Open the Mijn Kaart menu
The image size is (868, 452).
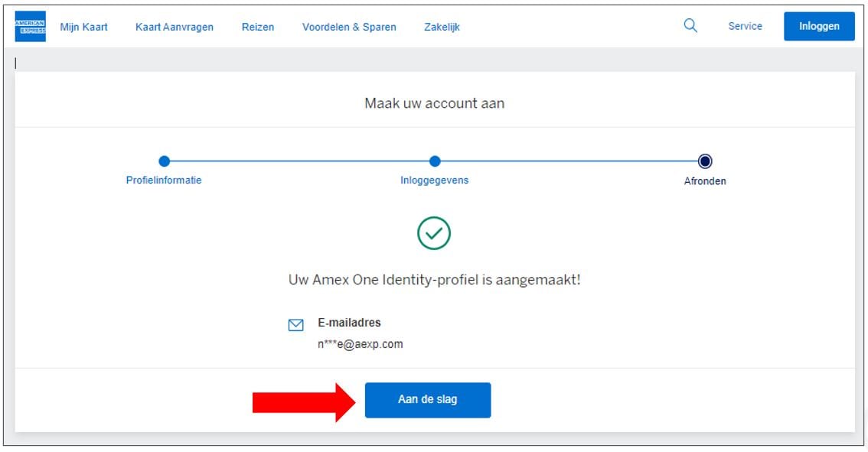tap(83, 27)
